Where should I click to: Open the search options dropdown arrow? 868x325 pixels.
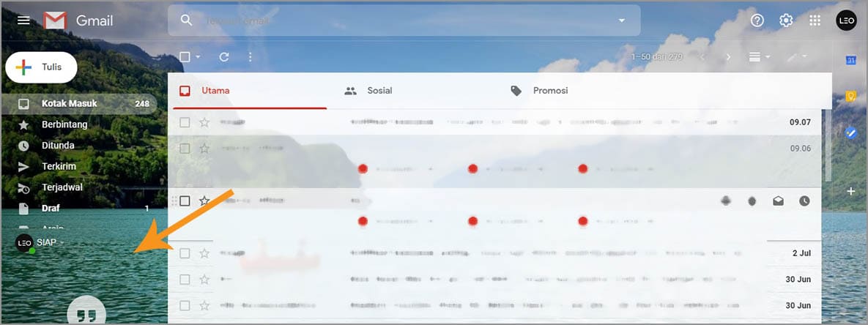pos(622,20)
